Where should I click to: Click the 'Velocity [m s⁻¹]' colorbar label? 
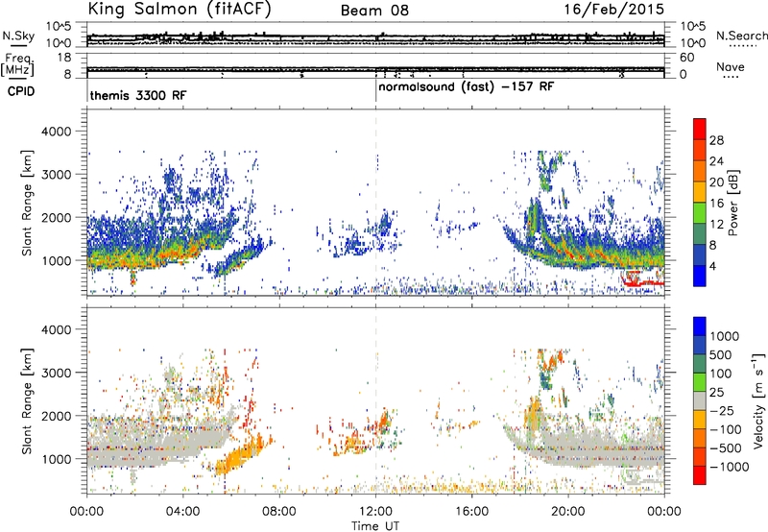point(758,399)
